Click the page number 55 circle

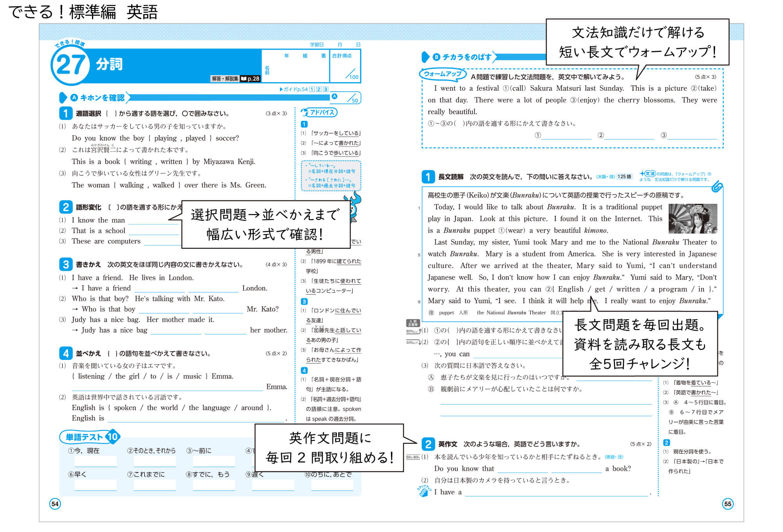(727, 504)
